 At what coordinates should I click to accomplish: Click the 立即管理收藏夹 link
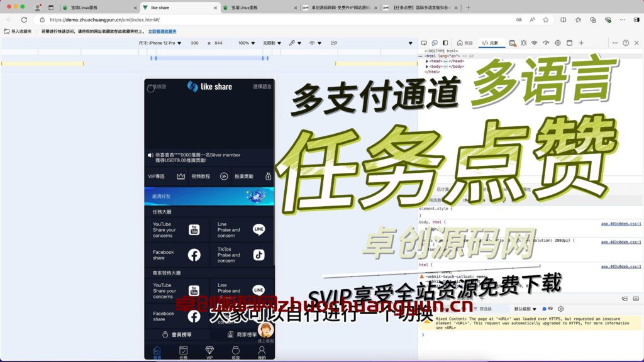(162, 31)
